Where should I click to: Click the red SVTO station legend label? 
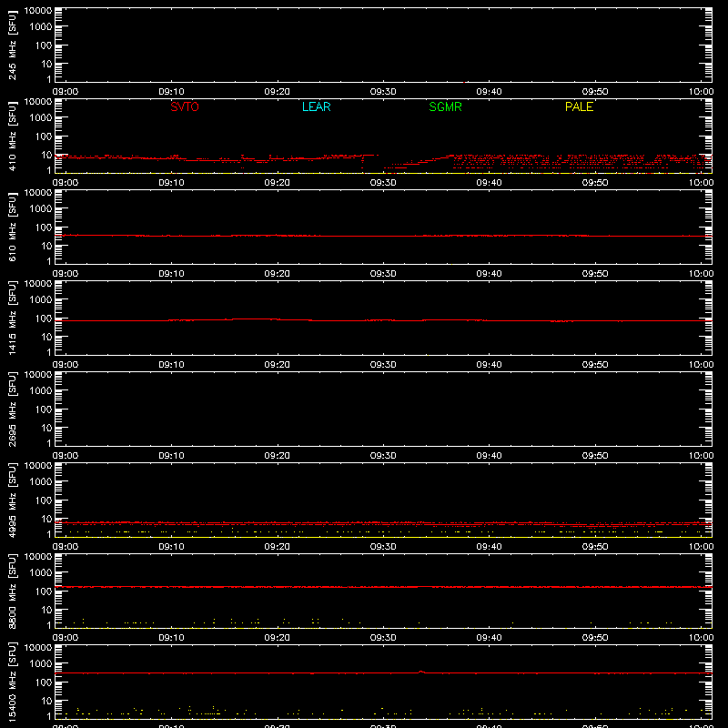pyautogui.click(x=185, y=106)
